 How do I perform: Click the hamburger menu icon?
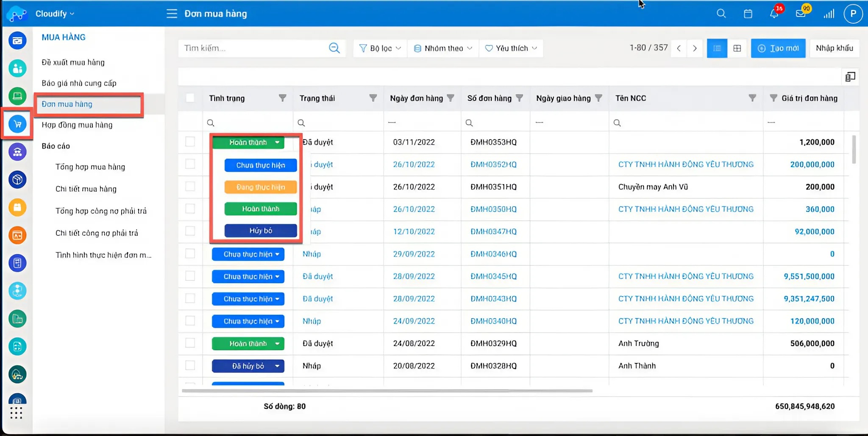(172, 14)
